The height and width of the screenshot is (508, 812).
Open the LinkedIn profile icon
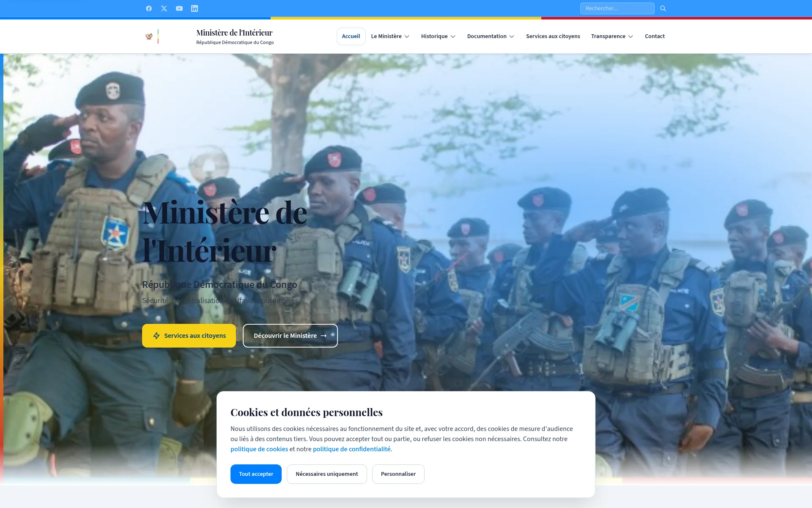pos(195,8)
